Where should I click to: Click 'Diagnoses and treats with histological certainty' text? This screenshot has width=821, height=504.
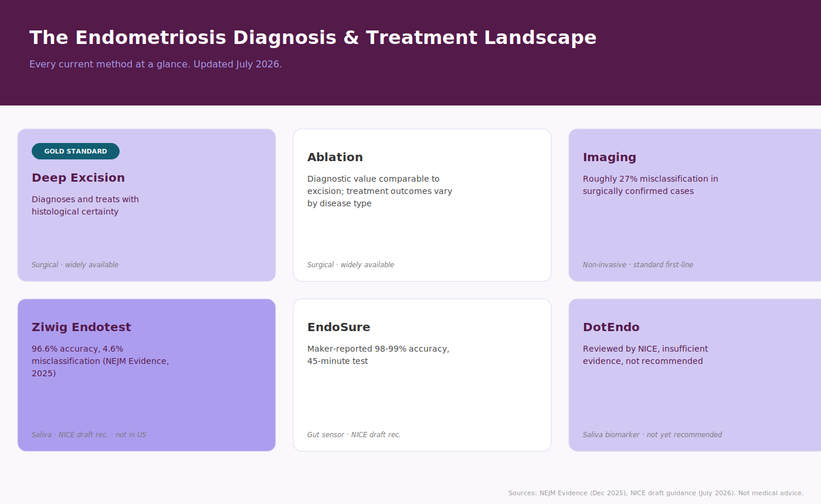tap(85, 205)
